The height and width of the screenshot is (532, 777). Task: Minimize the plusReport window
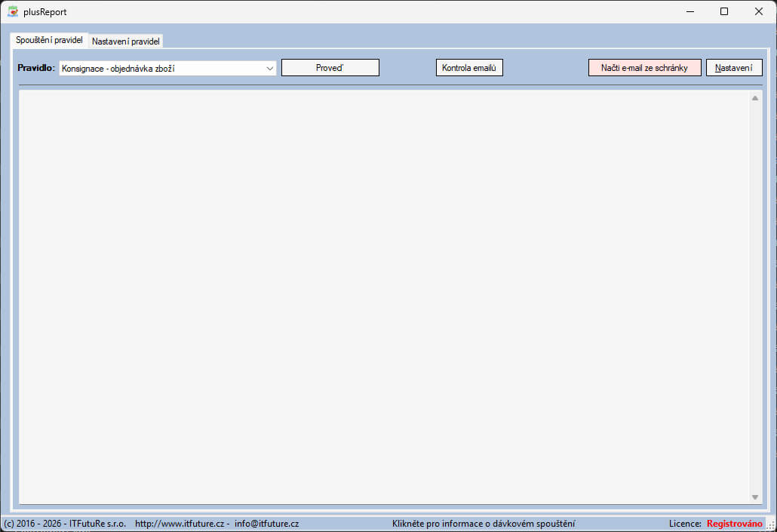coord(689,11)
